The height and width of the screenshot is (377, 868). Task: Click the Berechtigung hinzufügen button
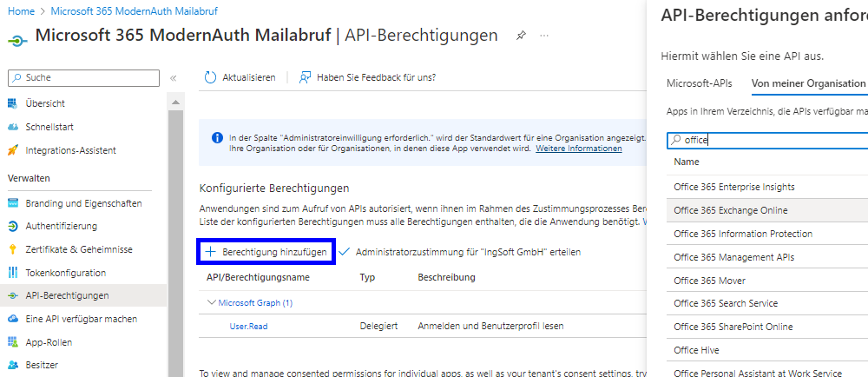tap(266, 252)
